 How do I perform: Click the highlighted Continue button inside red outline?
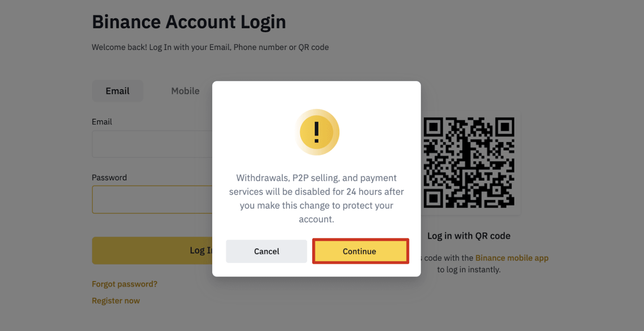[360, 251]
